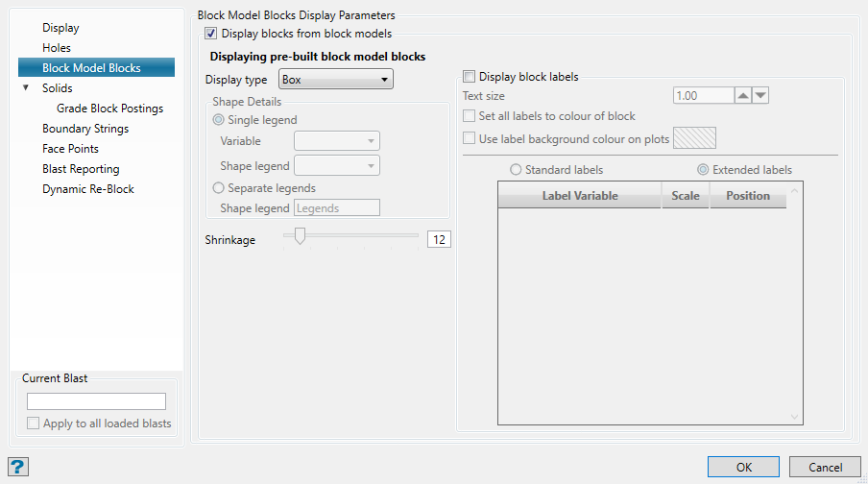The height and width of the screenshot is (484, 868).
Task: Open the Variable dropdown list
Action: click(x=337, y=141)
